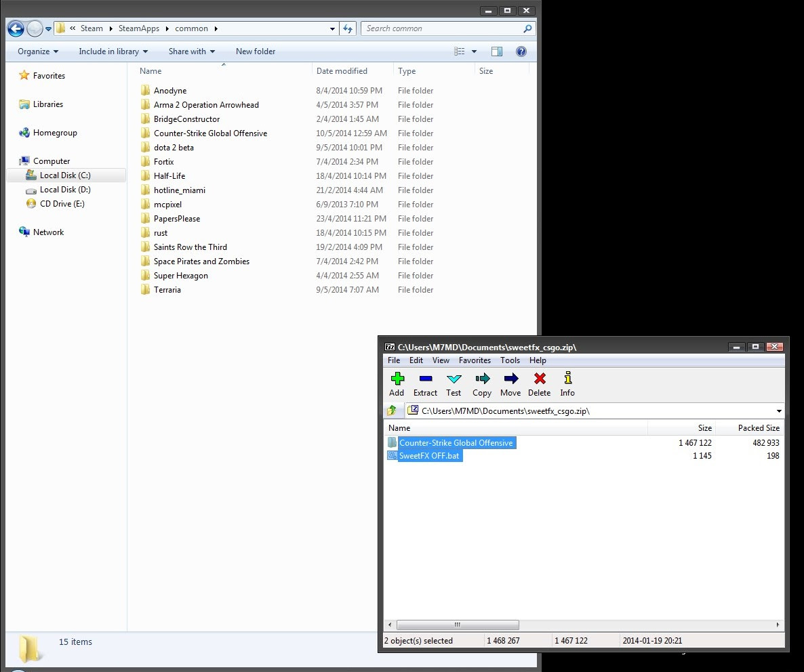Open view options dropdown arrow

point(474,51)
